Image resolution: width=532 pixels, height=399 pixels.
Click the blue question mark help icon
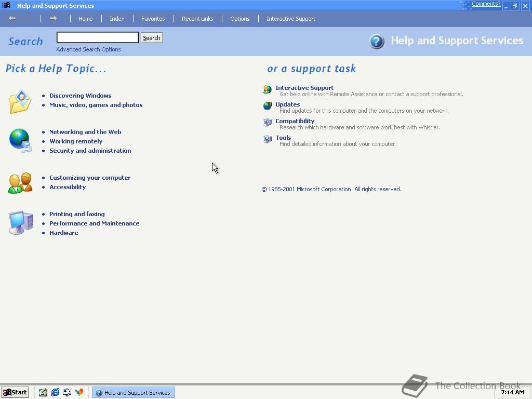pyautogui.click(x=377, y=42)
